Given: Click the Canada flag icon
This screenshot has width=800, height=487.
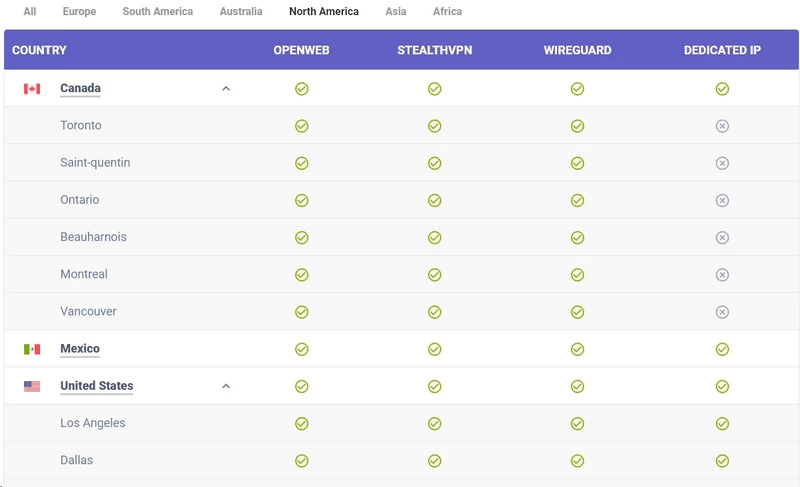Looking at the screenshot, I should (32, 89).
